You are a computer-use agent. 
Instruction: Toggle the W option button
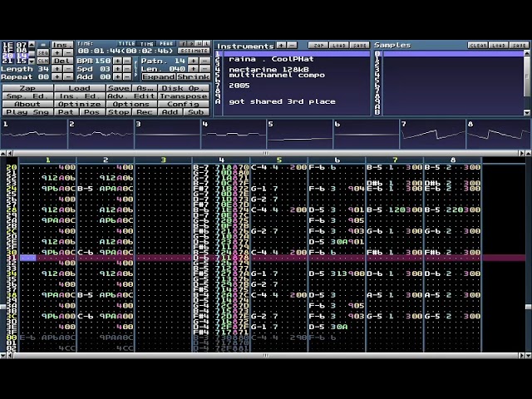coord(199,44)
